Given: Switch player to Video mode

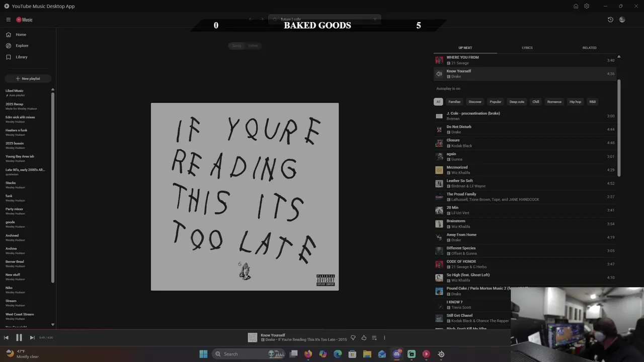Looking at the screenshot, I should click(253, 46).
